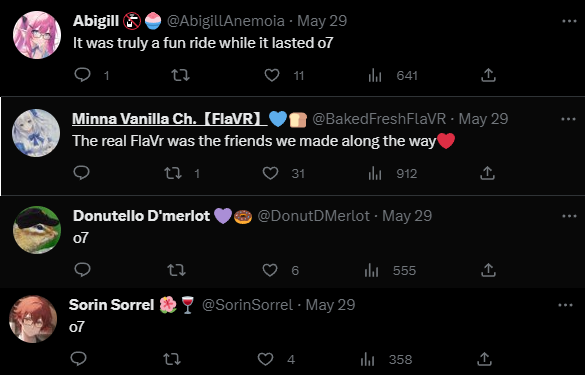This screenshot has width=585, height=375.
Task: Like Donutello D'merlot's o7 tweet
Action: click(270, 270)
